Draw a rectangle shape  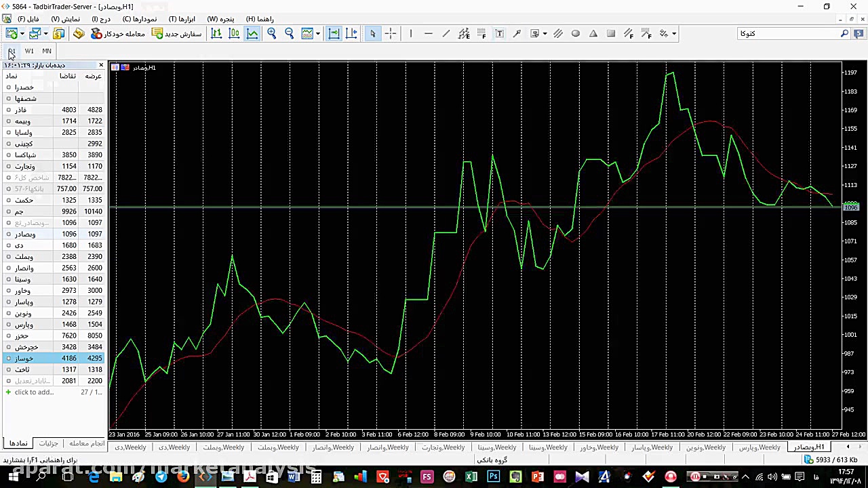click(x=611, y=33)
